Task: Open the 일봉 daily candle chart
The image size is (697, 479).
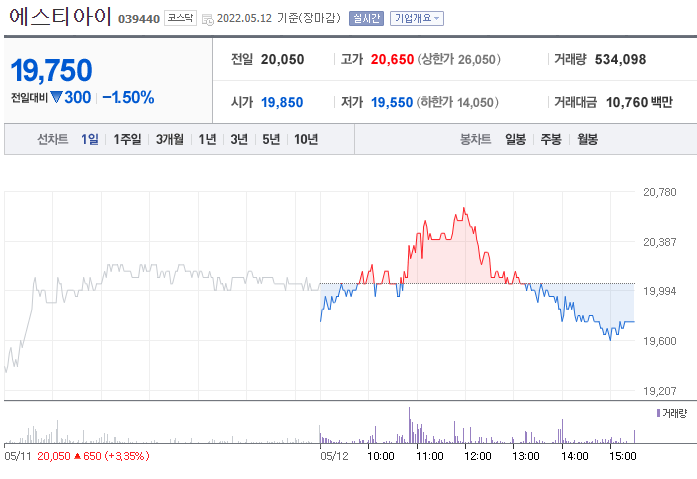Action: 516,140
